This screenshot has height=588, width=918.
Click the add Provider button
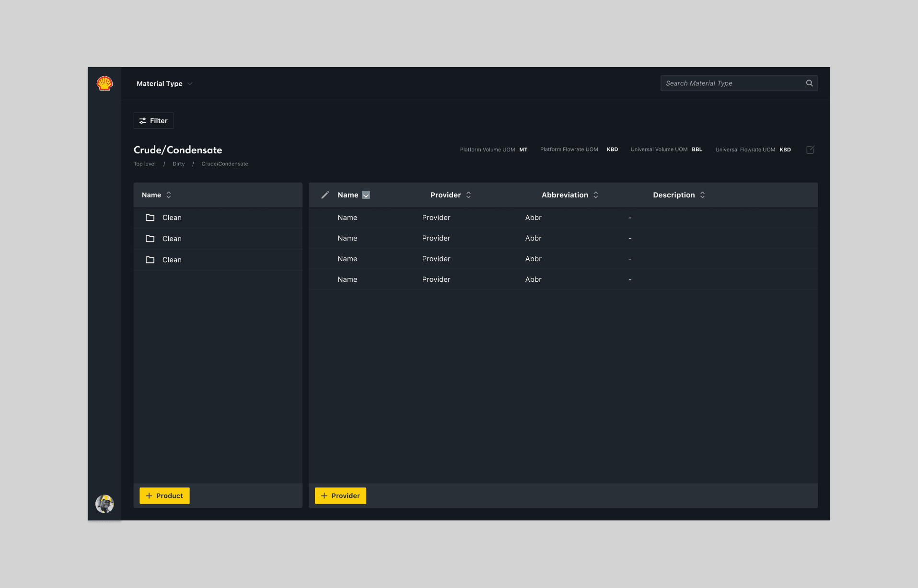[x=340, y=496]
